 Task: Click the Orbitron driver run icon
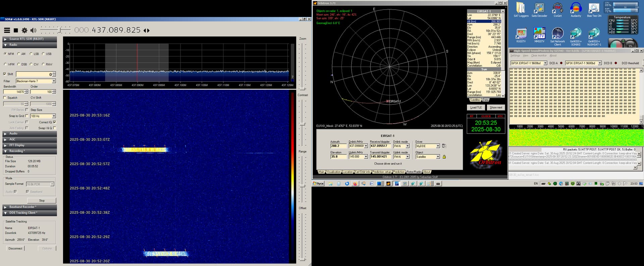pyautogui.click(x=444, y=146)
